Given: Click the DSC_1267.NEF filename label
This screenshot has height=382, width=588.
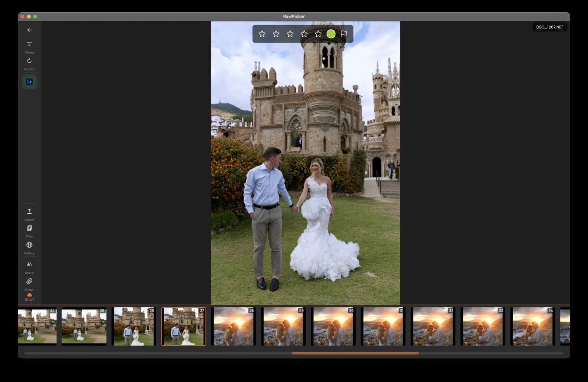Looking at the screenshot, I should click(x=550, y=27).
